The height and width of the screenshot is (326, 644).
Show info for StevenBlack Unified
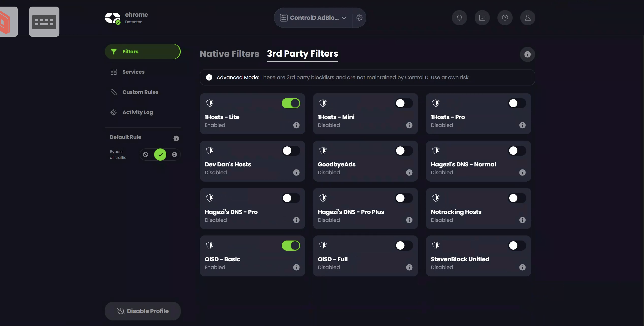point(522,267)
